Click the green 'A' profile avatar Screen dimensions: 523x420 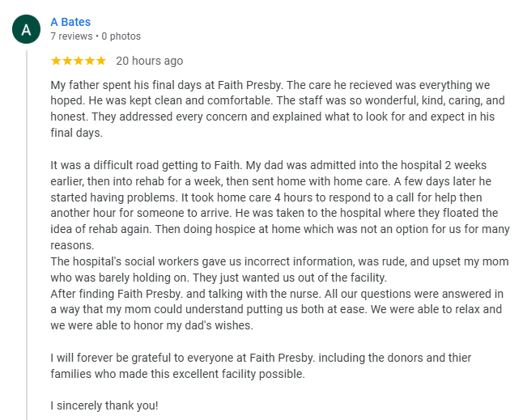[27, 30]
